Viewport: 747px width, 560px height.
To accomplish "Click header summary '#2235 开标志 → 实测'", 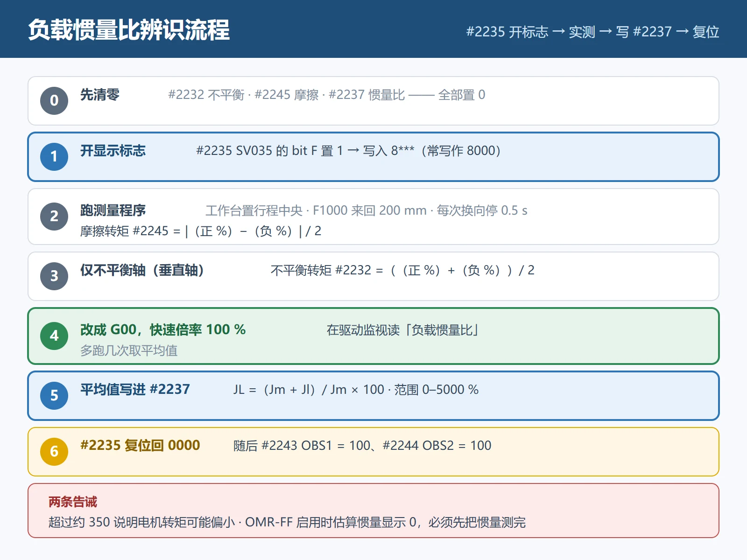I will [531, 32].
